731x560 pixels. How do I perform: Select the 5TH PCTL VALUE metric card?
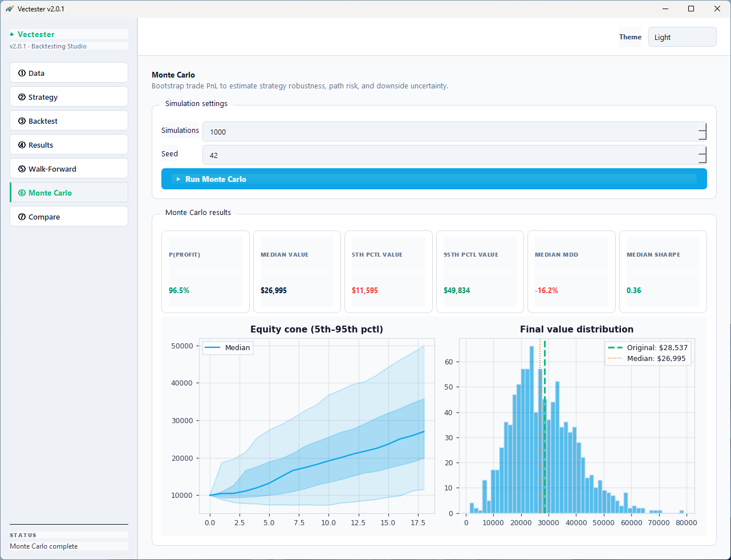click(388, 271)
